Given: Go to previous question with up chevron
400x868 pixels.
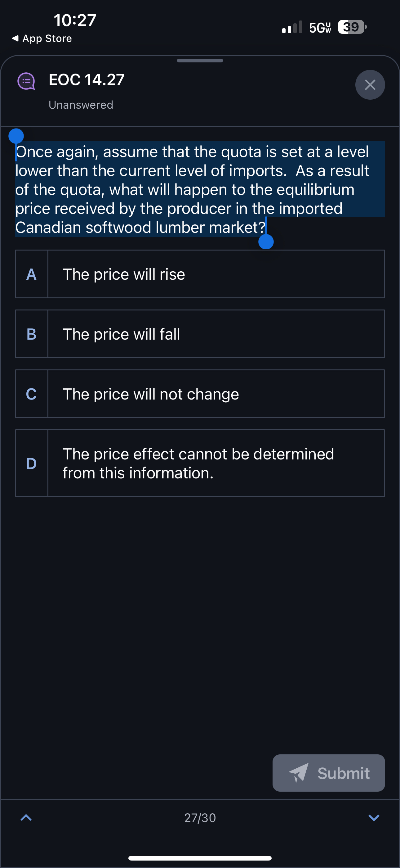Looking at the screenshot, I should (26, 817).
